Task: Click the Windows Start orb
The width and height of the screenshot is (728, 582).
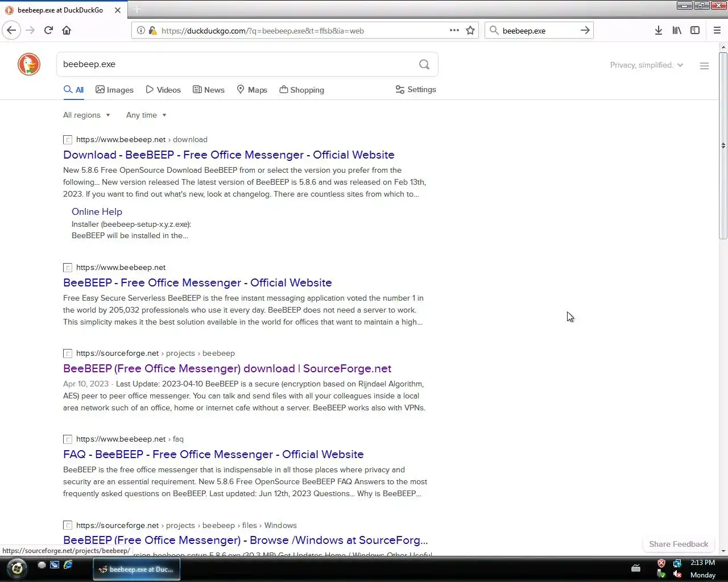Action: click(x=17, y=568)
